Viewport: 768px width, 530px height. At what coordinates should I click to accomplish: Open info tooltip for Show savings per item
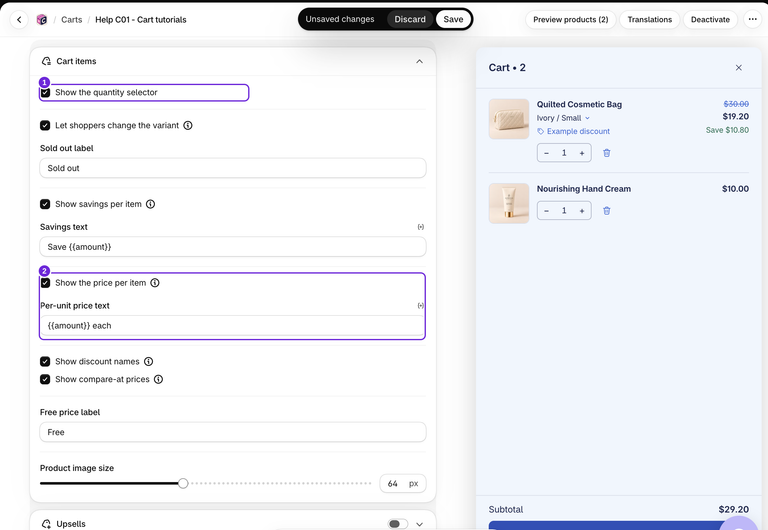tap(150, 204)
